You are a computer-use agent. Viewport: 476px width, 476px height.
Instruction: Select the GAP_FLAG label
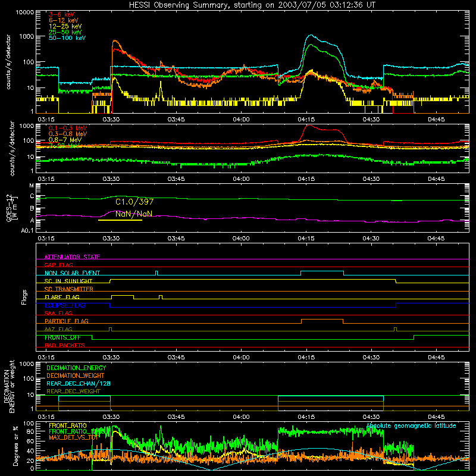(58, 265)
